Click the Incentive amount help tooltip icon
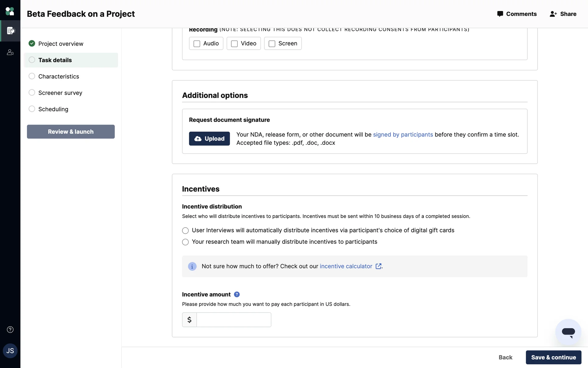 [x=237, y=294]
